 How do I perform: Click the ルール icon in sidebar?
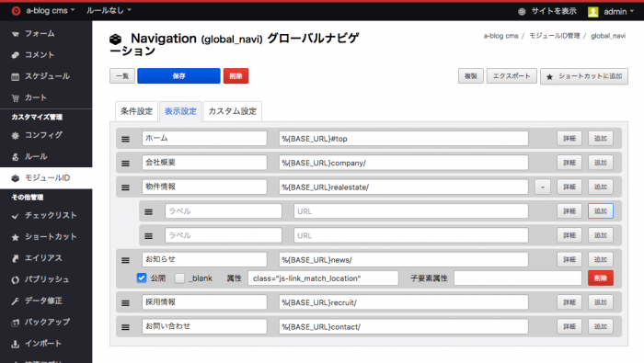[16, 156]
